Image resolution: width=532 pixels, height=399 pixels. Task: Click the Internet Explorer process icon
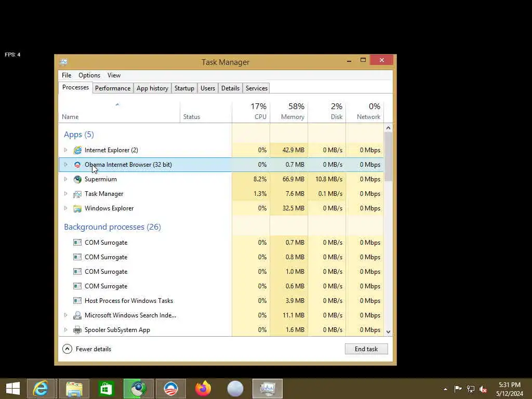tap(77, 150)
